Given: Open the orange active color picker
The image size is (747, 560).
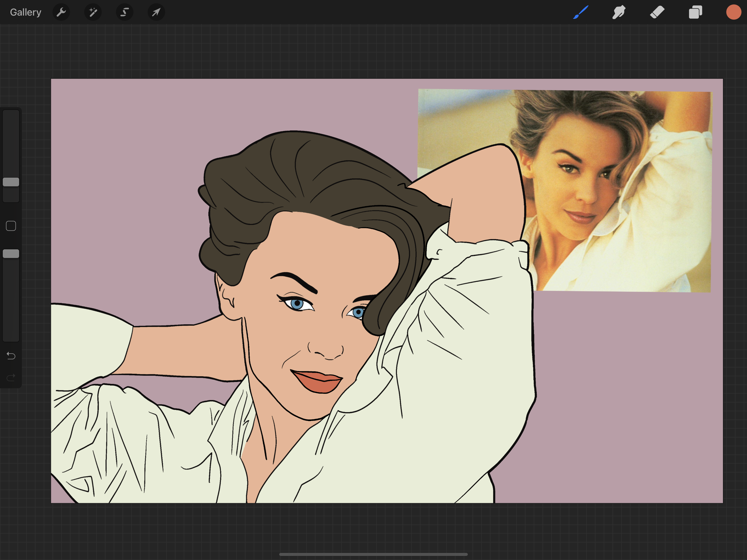Looking at the screenshot, I should click(x=734, y=13).
